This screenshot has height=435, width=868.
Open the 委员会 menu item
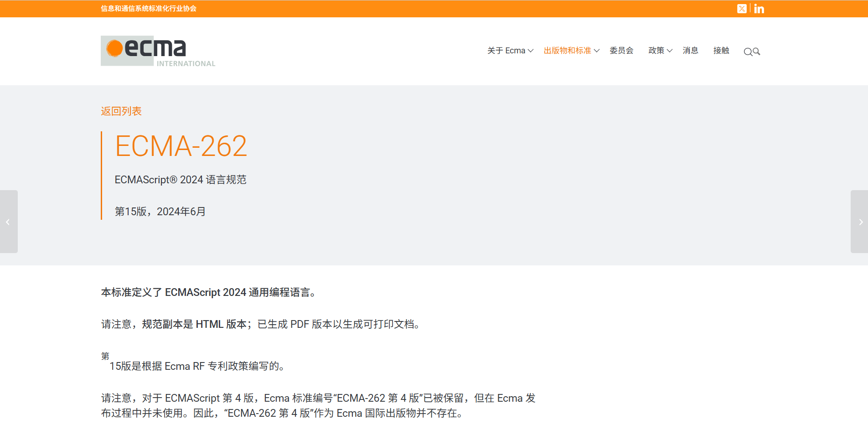click(621, 51)
